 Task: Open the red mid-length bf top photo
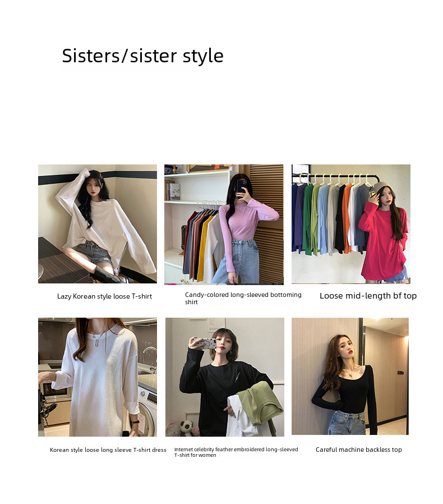tap(351, 224)
